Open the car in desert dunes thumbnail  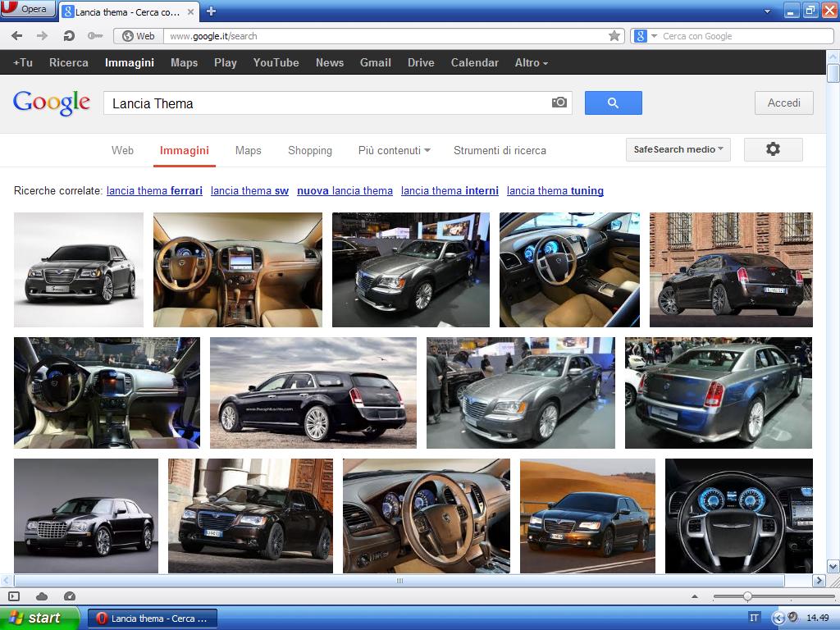[587, 516]
